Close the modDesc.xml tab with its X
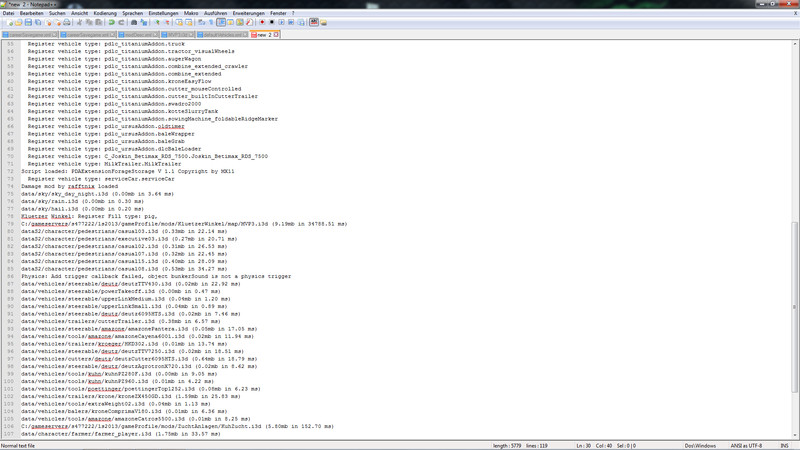800x450 pixels. coord(156,35)
